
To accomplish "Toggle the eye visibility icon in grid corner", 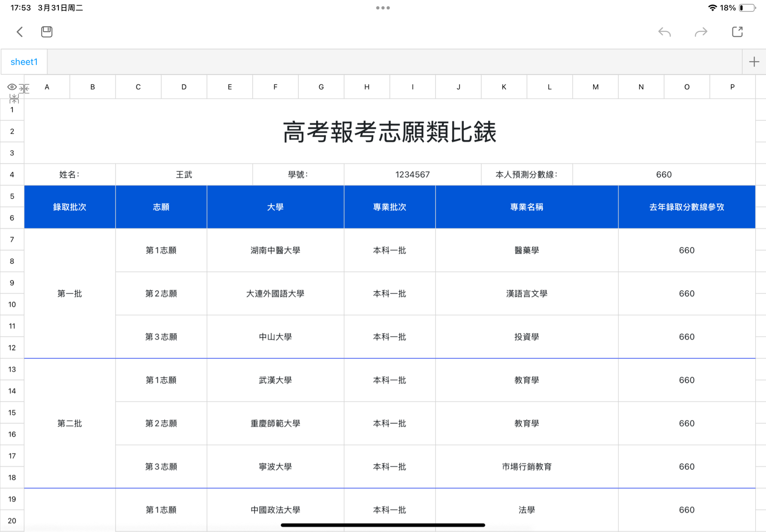I will [12, 87].
